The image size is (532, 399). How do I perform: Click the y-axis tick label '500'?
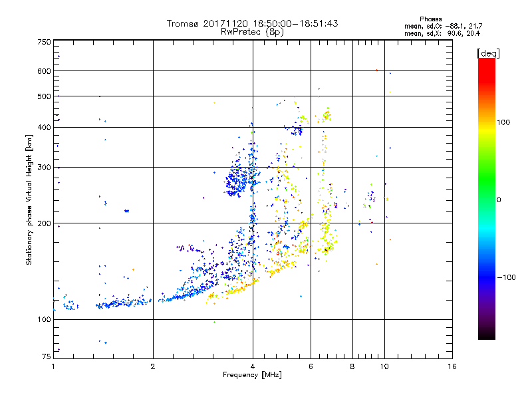(x=44, y=96)
